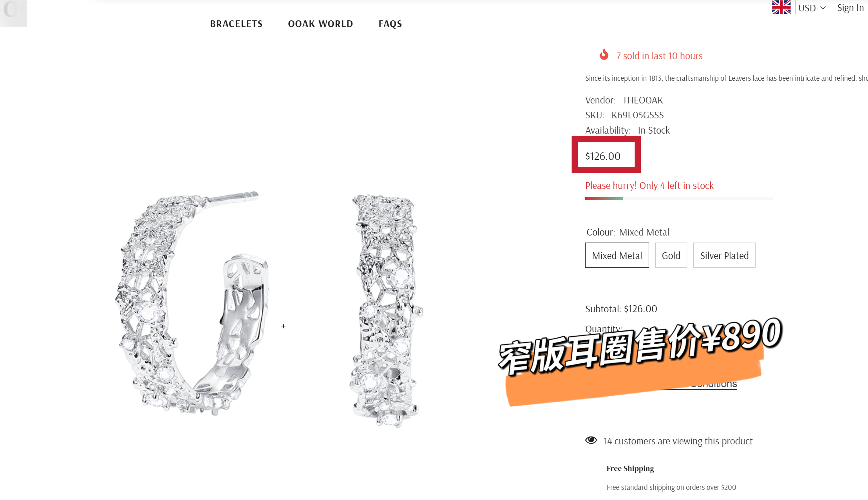
Task: Click the Sign In link
Action: point(850,8)
